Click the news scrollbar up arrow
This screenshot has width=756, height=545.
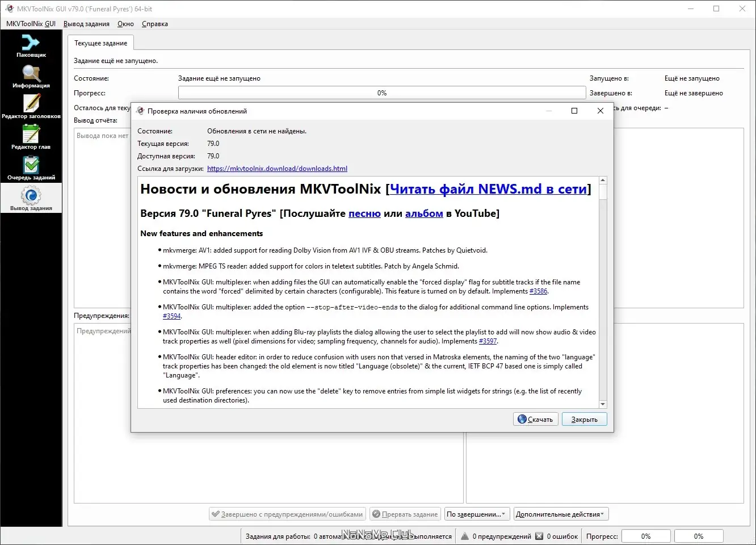coord(603,181)
